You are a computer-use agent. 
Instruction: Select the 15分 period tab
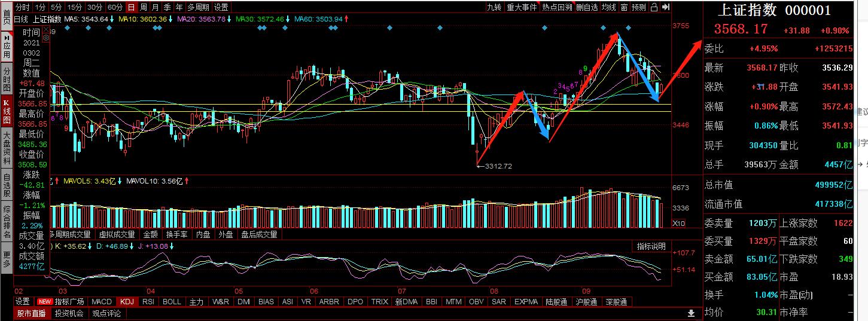(x=74, y=7)
